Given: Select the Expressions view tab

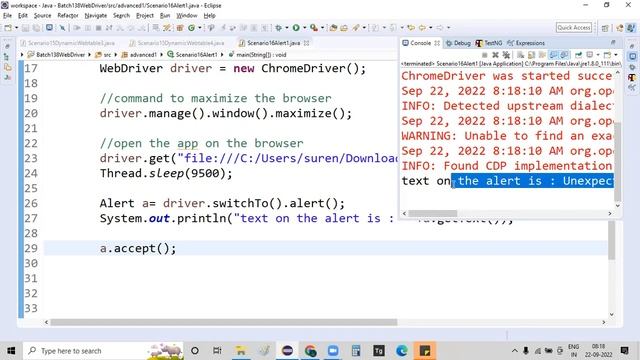Looking at the screenshot, I should click(526, 43).
